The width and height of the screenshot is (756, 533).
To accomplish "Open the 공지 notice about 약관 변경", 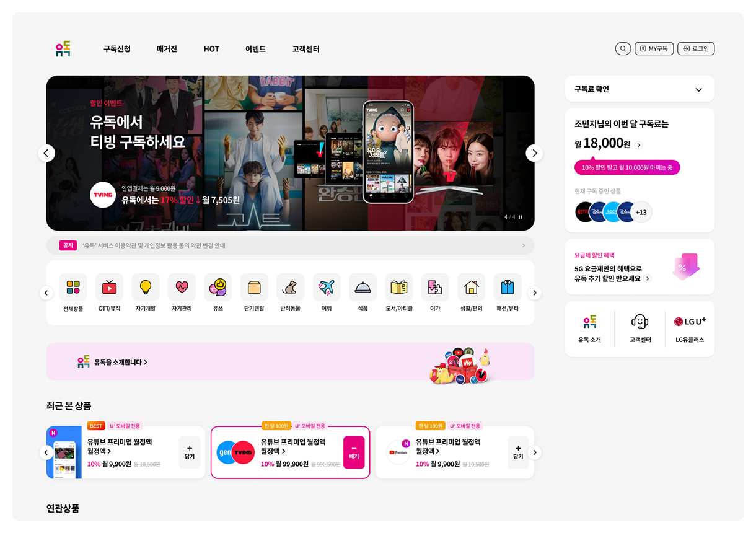I will (290, 245).
